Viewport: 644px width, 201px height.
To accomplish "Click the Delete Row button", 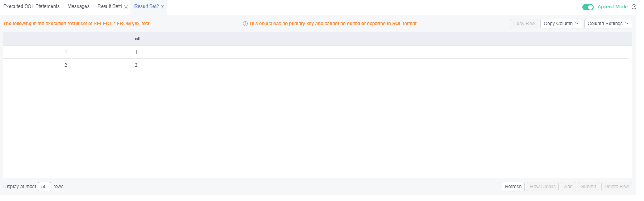I will point(617,187).
